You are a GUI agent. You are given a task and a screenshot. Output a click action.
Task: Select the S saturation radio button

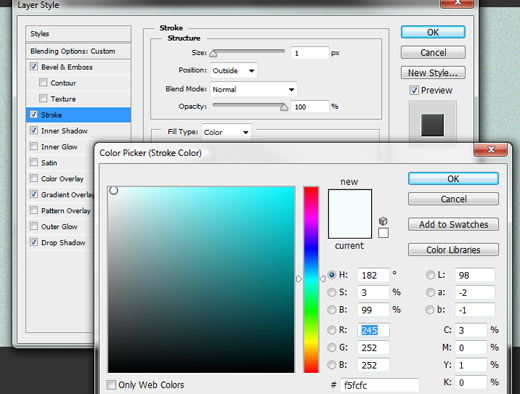tap(332, 292)
